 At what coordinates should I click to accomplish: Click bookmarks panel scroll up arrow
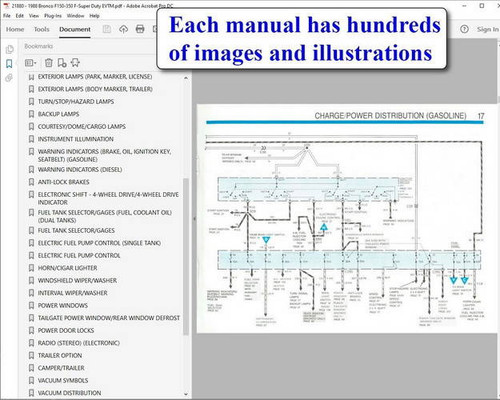click(x=186, y=78)
